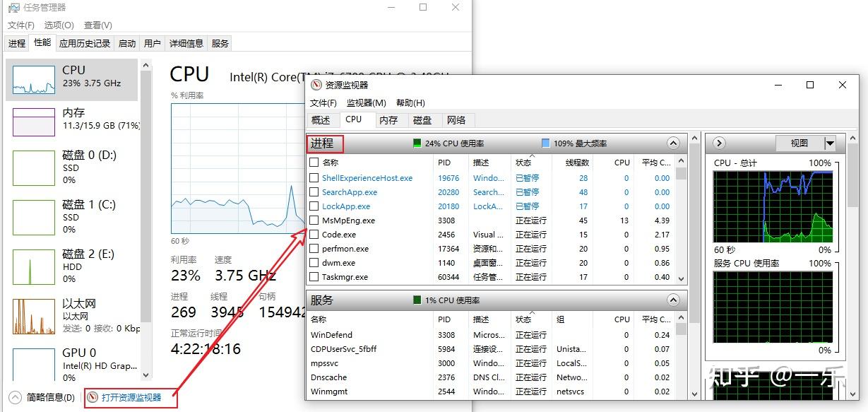This screenshot has width=868, height=412.
Task: Switch to the 详细信息 tab
Action: 186,43
